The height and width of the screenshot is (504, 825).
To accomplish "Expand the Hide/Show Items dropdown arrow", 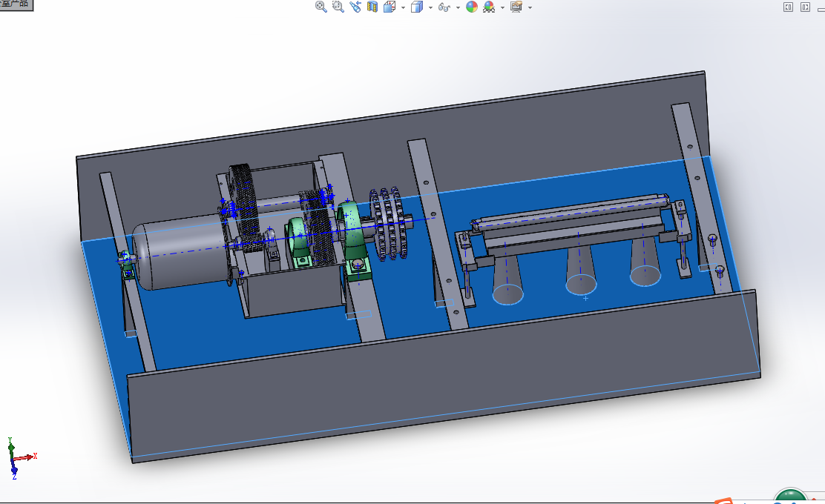I will click(x=458, y=7).
